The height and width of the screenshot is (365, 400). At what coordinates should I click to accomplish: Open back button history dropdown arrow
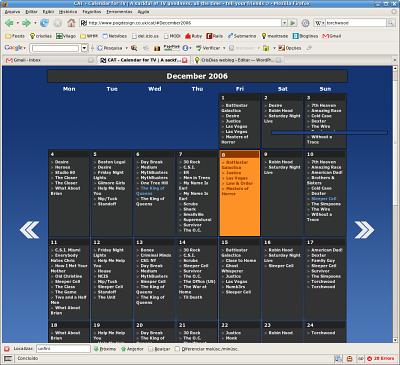click(x=17, y=23)
